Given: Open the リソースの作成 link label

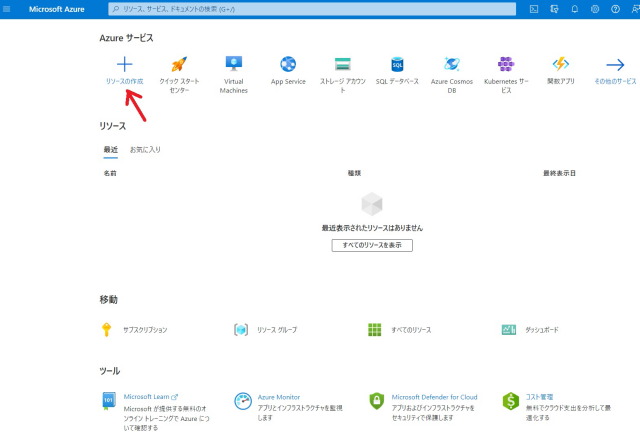Looking at the screenshot, I should 124,81.
